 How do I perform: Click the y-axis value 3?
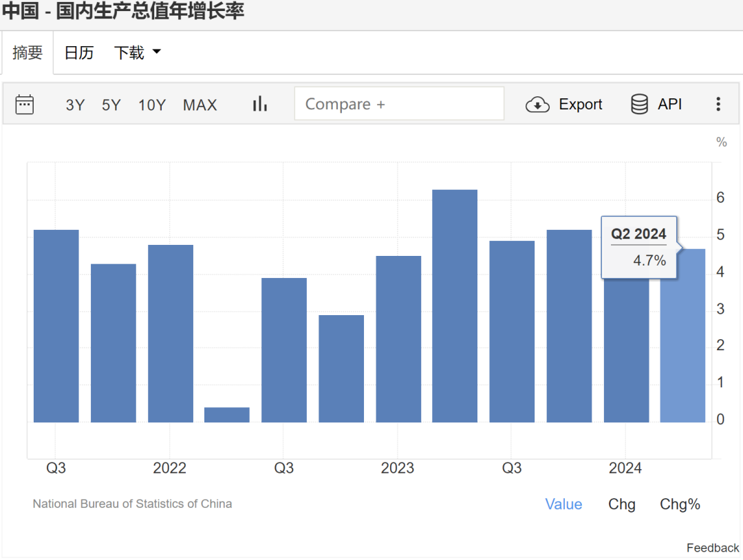(720, 310)
